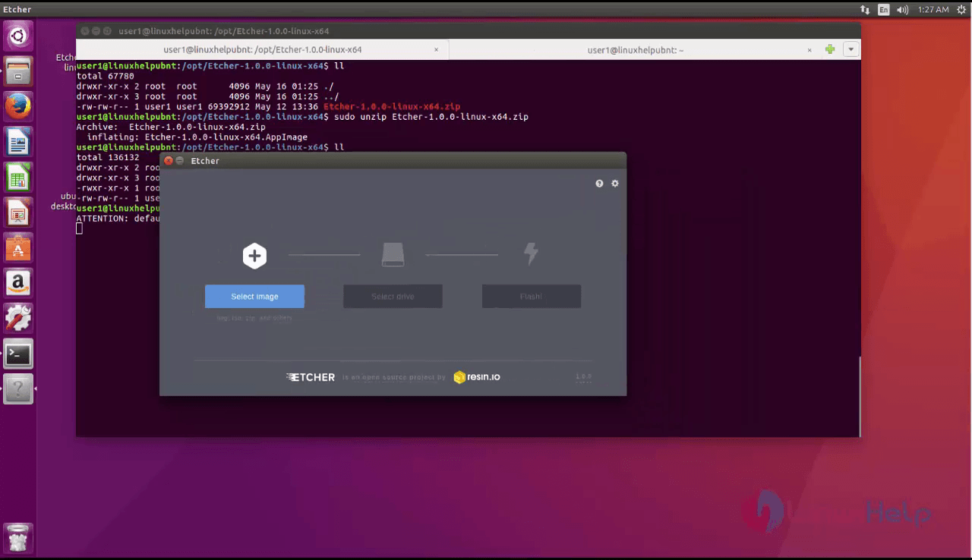The image size is (972, 560).
Task: Open LibreOffice Calc from launcher
Action: tap(18, 178)
